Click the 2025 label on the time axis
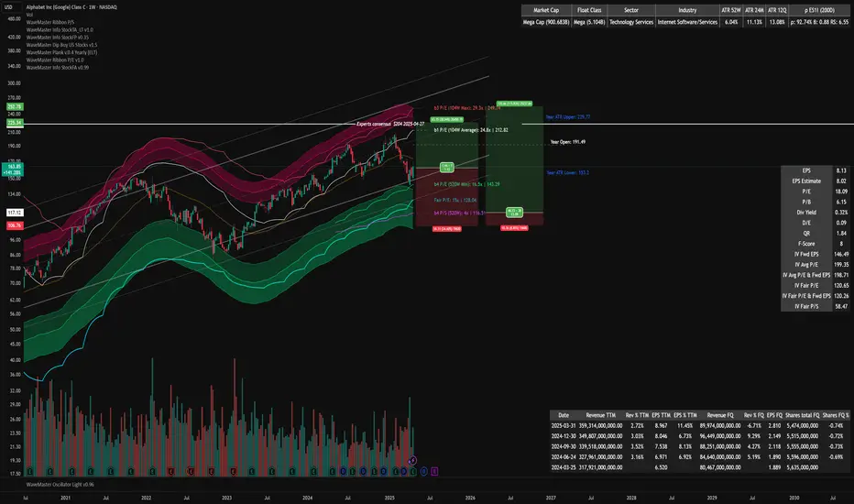The width and height of the screenshot is (854, 504). 389,498
